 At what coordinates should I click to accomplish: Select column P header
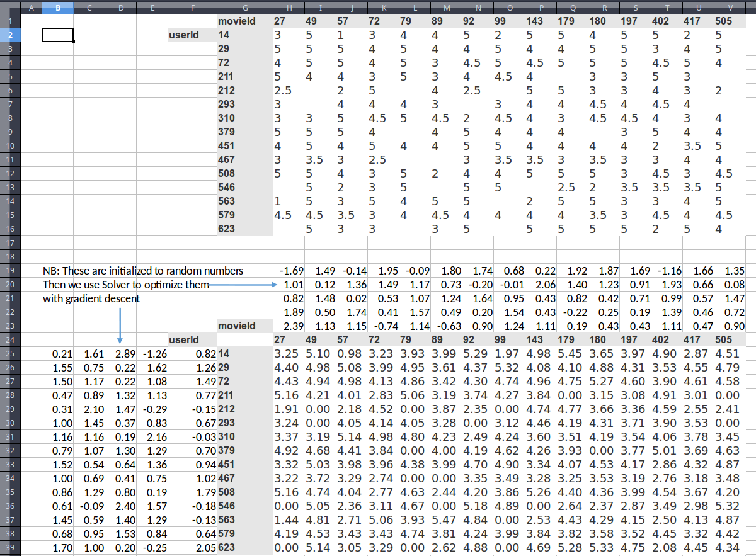(x=541, y=8)
